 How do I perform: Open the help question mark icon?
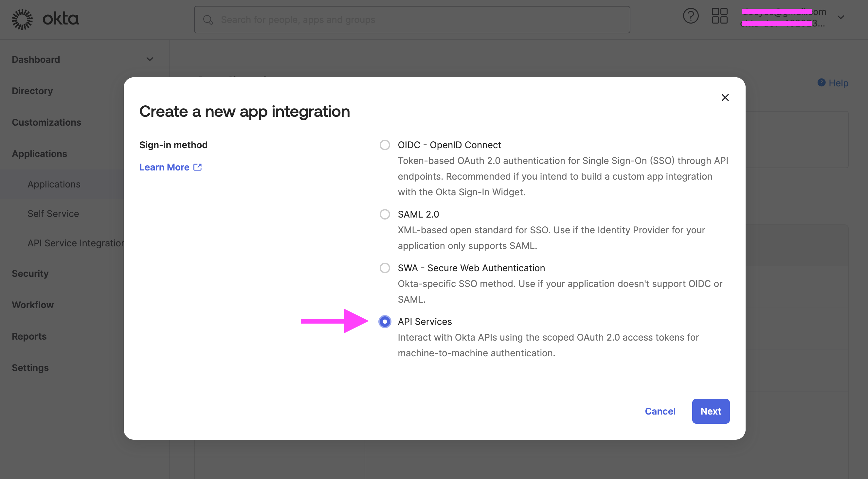690,16
